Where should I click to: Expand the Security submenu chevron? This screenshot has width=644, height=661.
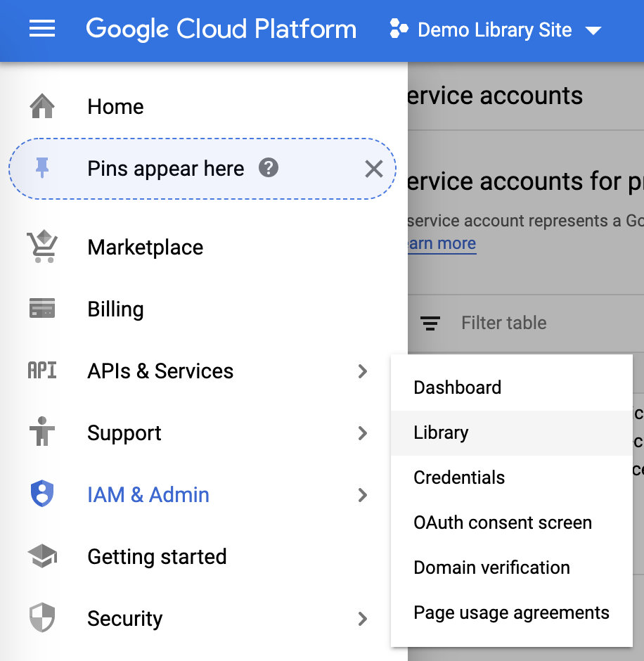click(363, 619)
